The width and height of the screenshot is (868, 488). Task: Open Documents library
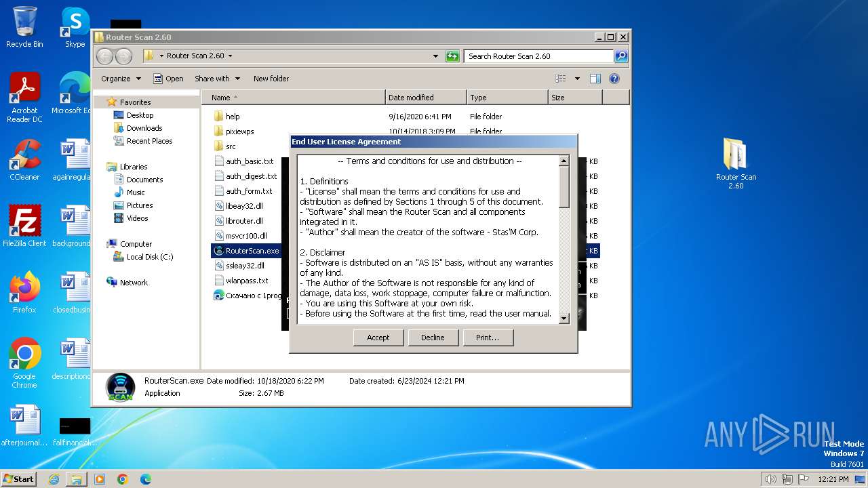tap(144, 180)
